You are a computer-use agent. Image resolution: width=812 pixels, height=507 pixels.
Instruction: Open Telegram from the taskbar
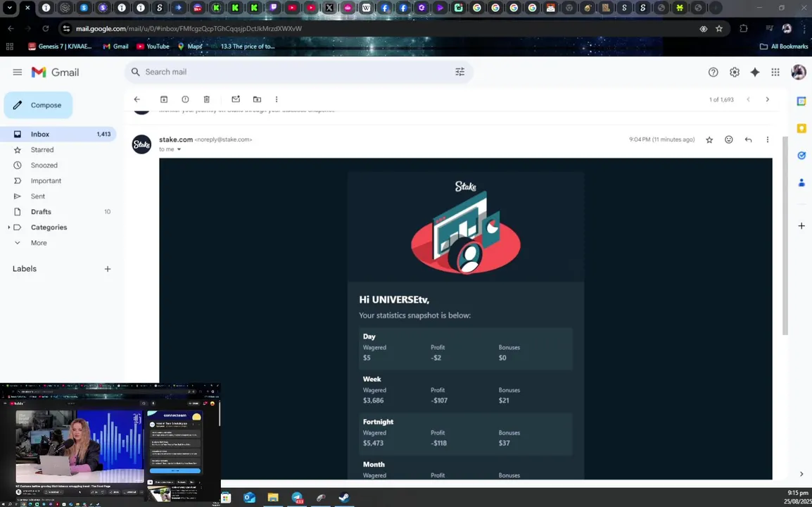297,498
